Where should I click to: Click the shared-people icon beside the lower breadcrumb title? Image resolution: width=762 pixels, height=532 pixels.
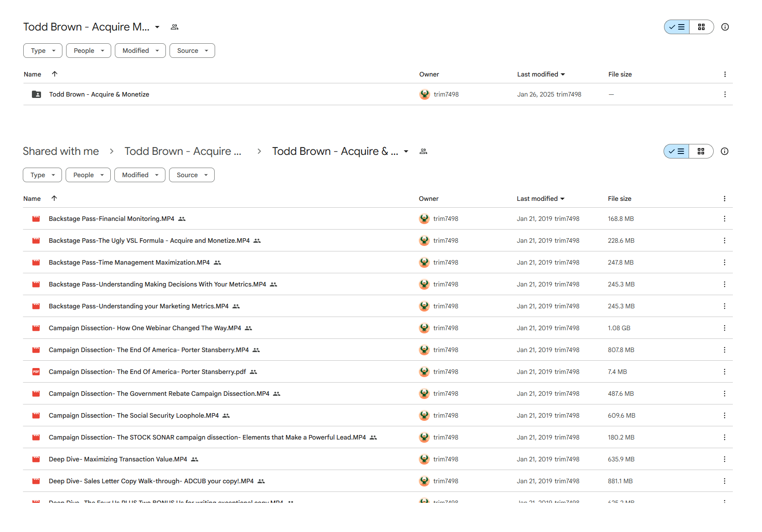(x=423, y=151)
